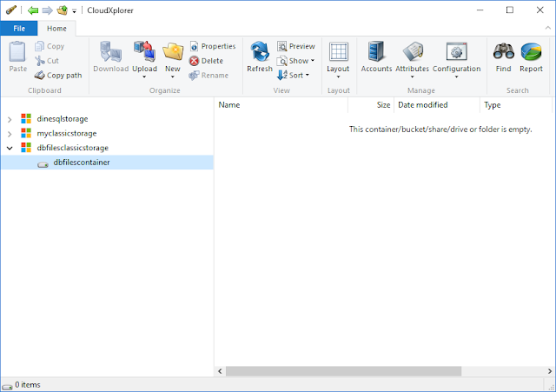The image size is (556, 392).
Task: Click the green Back arrow in title bar
Action: tap(33, 10)
